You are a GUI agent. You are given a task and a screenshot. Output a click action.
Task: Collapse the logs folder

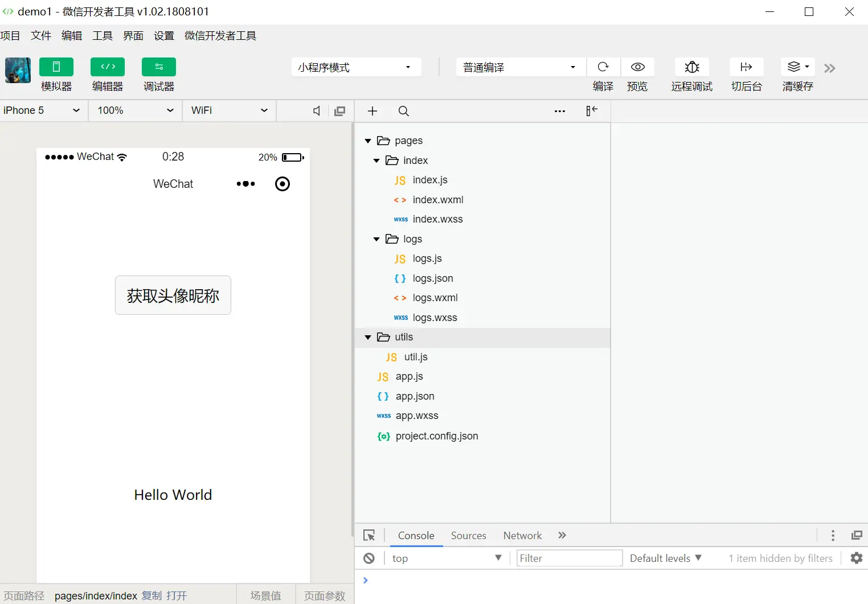[376, 239]
